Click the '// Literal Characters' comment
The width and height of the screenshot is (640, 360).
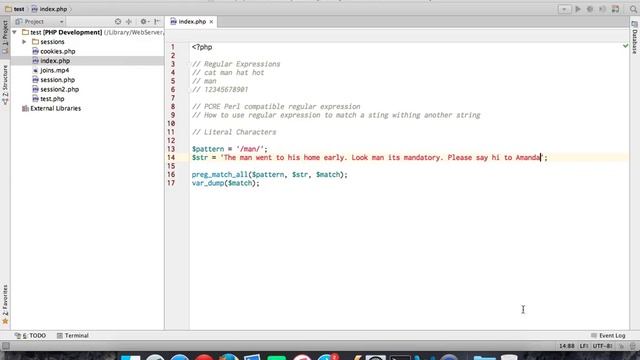pos(234,132)
